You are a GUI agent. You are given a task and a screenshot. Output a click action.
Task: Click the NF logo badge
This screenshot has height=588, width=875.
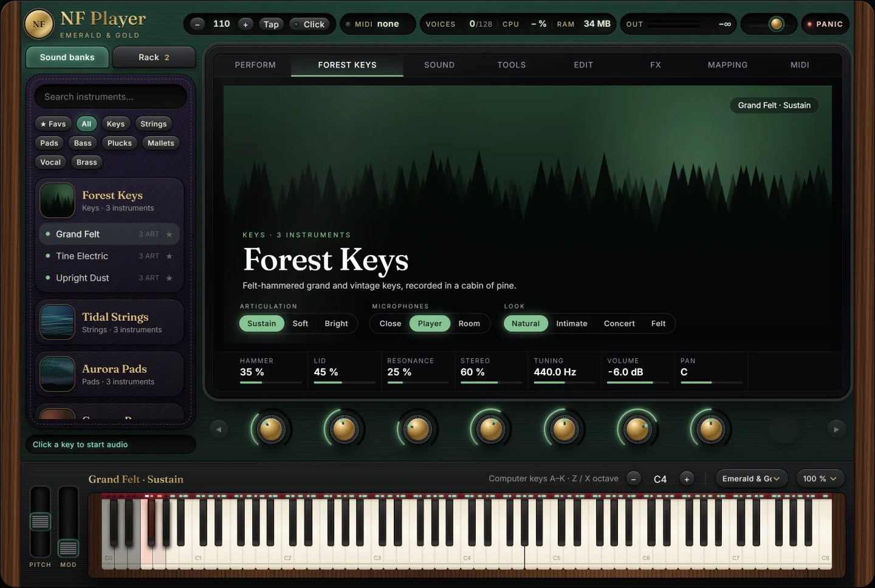point(39,24)
